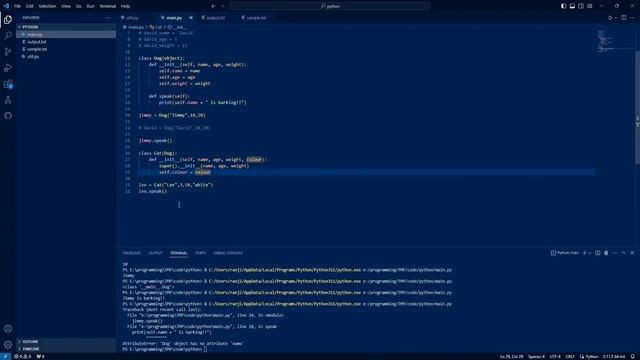Click the Spaces: 4 indentation indicator

click(x=536, y=356)
